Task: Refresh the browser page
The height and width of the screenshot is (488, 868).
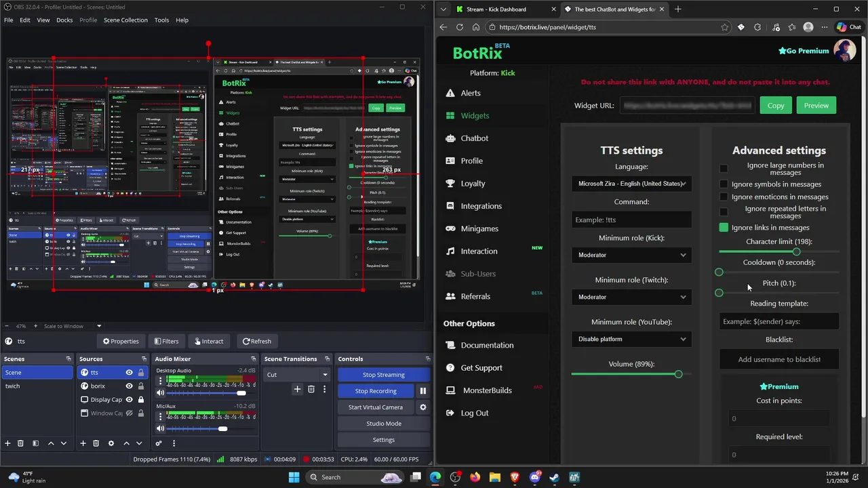Action: click(x=460, y=27)
